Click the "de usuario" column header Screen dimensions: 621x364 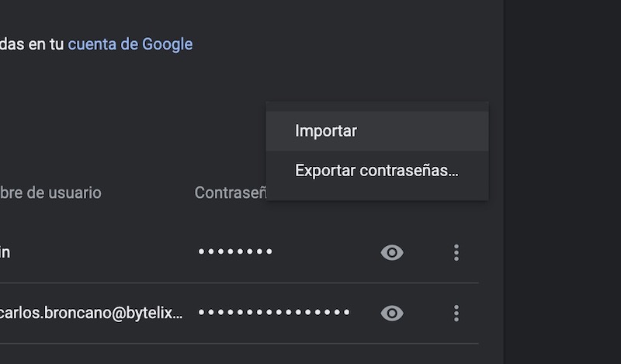[51, 192]
